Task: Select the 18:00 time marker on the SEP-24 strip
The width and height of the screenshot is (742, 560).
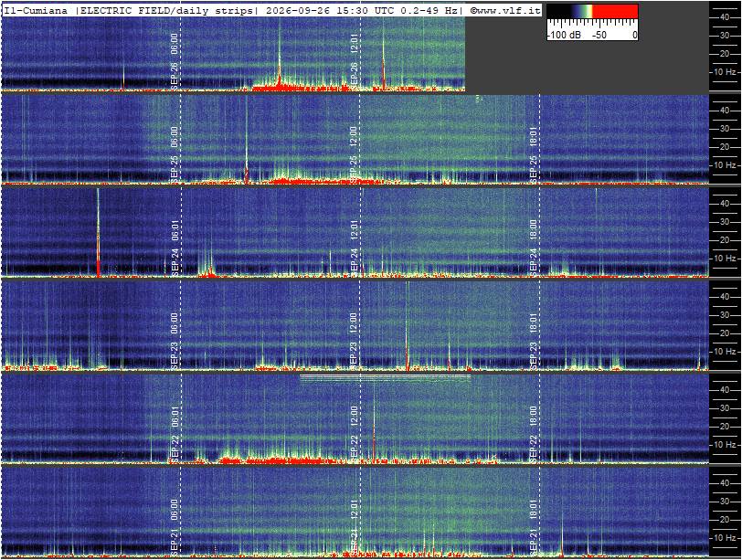Action: pos(534,230)
